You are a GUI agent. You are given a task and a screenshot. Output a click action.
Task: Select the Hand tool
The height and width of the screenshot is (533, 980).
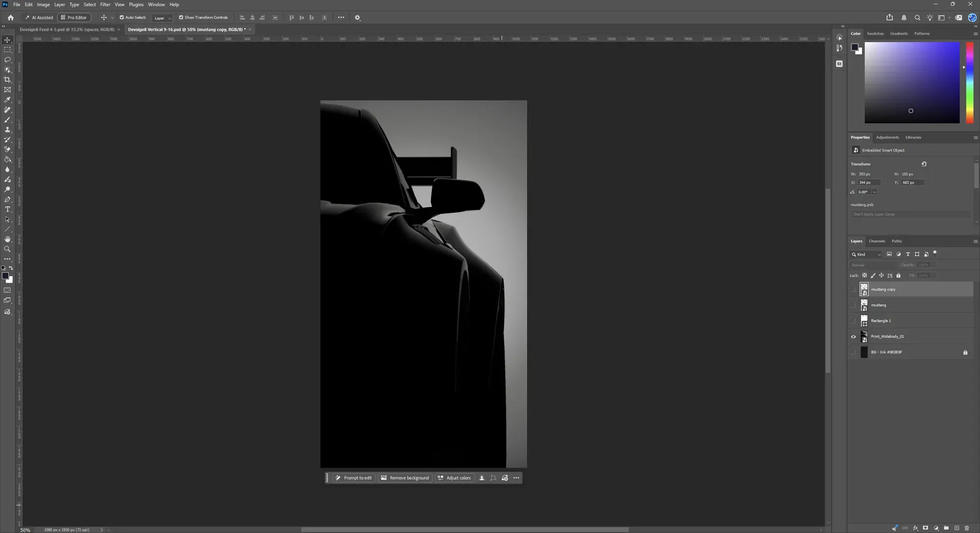pyautogui.click(x=7, y=239)
